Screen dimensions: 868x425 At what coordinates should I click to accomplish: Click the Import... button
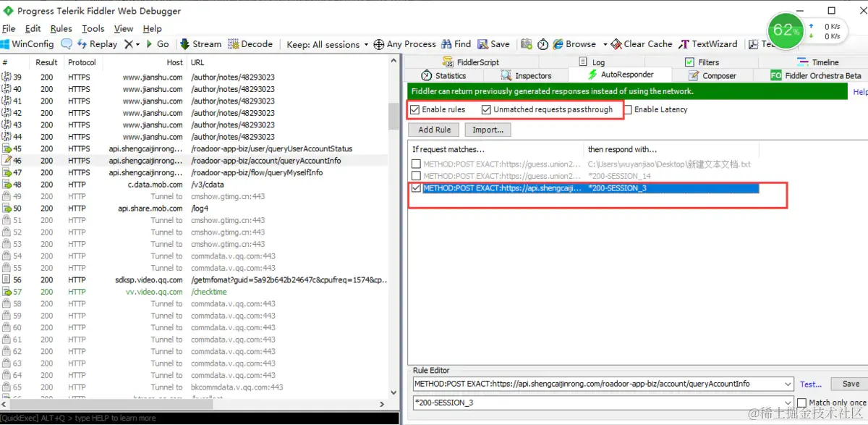488,130
